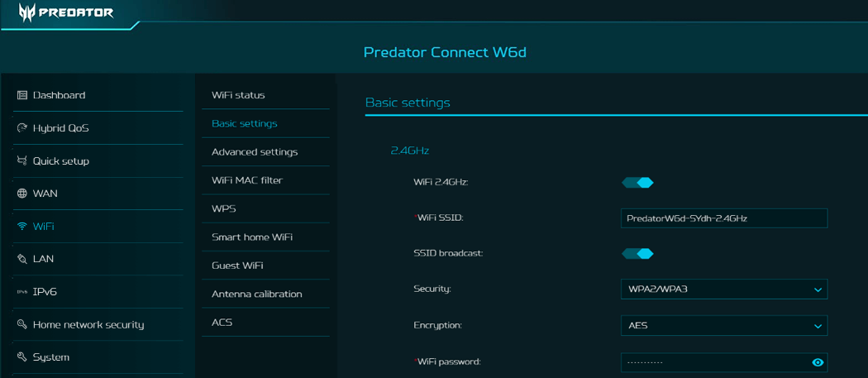
Task: Open the Security WPA2/WPA3 dropdown
Action: click(x=723, y=289)
